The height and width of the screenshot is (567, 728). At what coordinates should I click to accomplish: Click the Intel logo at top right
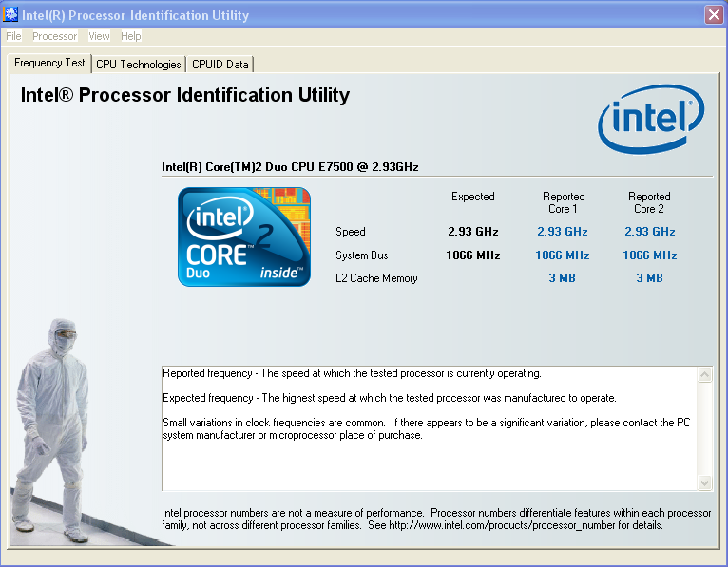[651, 119]
